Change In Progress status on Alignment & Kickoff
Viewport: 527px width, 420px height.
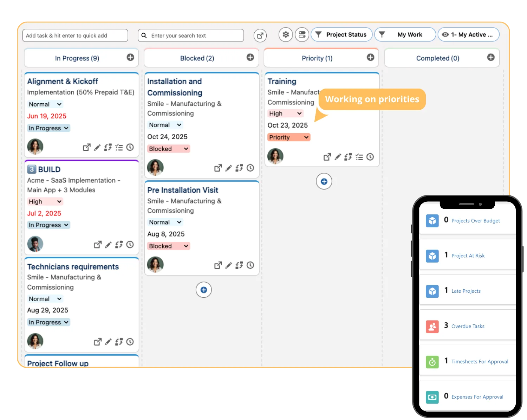48,128
